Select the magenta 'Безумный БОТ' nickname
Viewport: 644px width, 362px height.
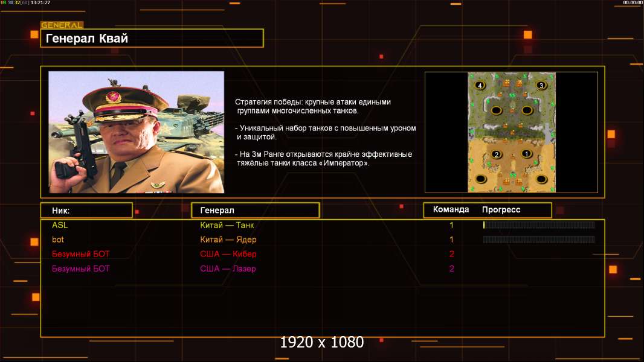pyautogui.click(x=81, y=268)
